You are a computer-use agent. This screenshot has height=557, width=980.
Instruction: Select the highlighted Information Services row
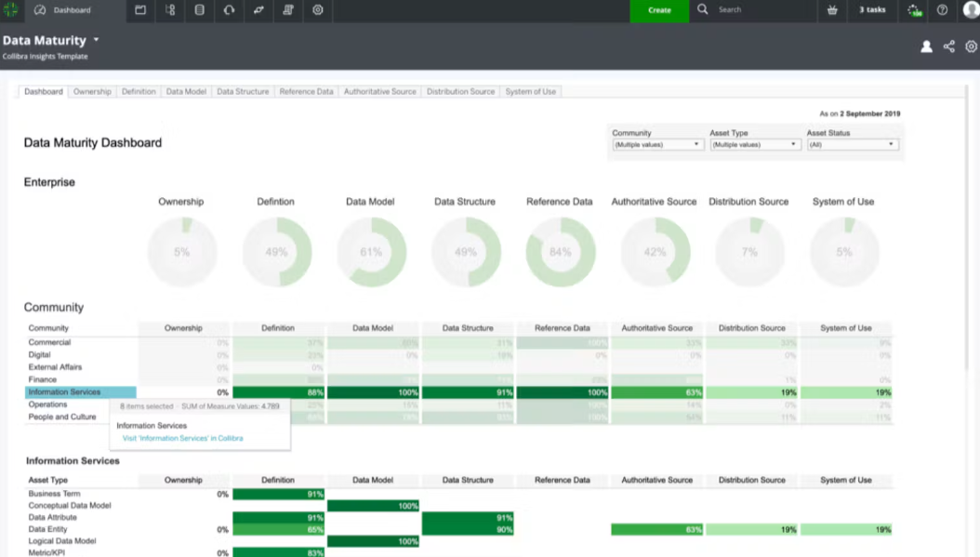[x=458, y=392]
